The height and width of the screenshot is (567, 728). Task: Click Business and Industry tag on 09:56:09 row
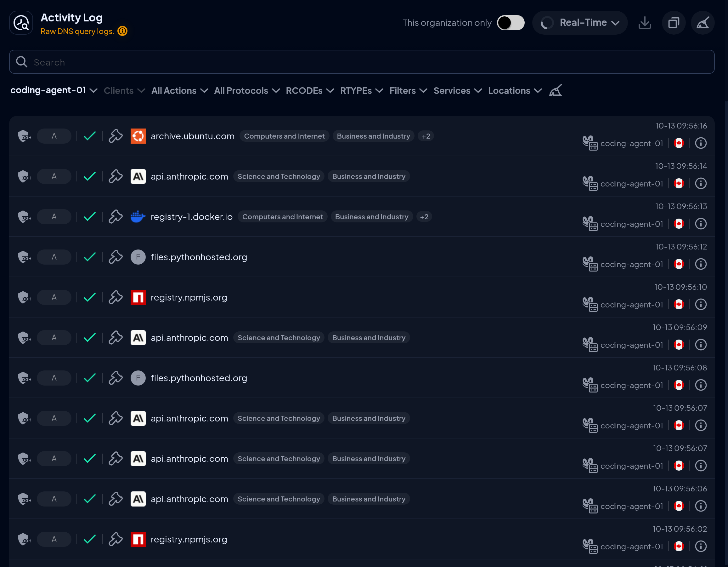coord(369,338)
